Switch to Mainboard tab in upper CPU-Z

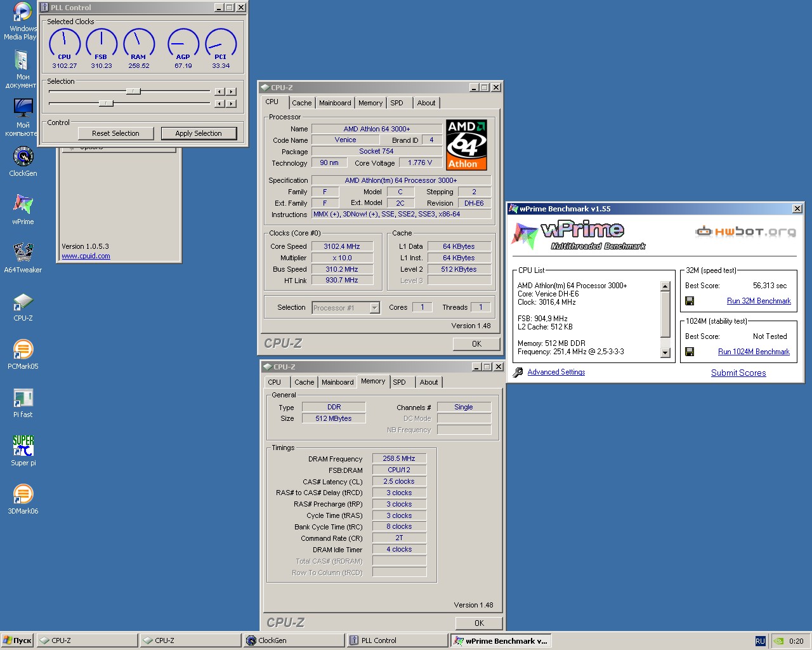(x=335, y=103)
